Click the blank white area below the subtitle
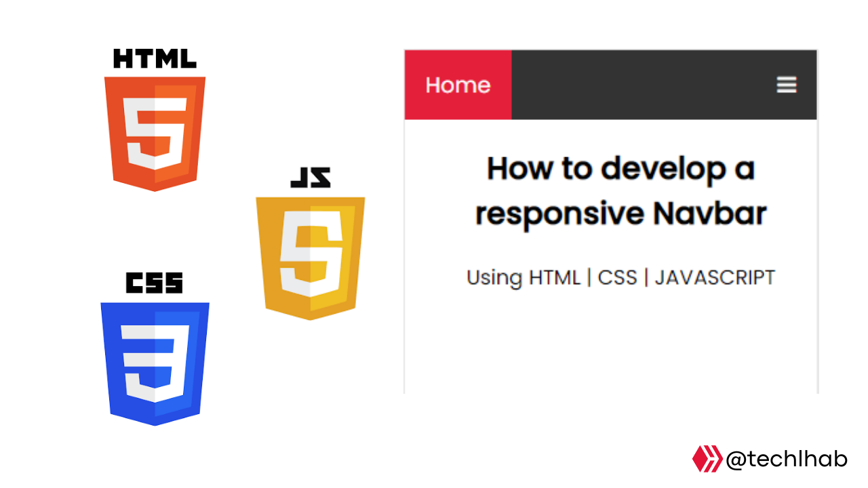Viewport: 868px width, 488px height. (x=610, y=346)
